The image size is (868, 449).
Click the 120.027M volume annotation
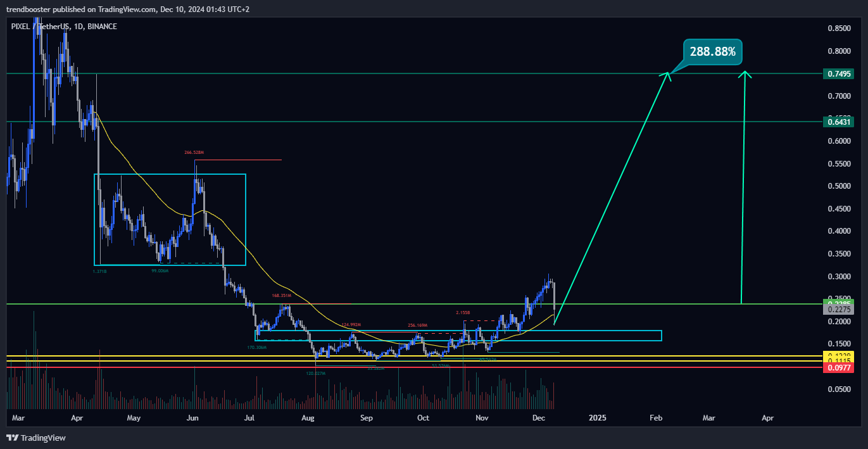[x=315, y=374]
